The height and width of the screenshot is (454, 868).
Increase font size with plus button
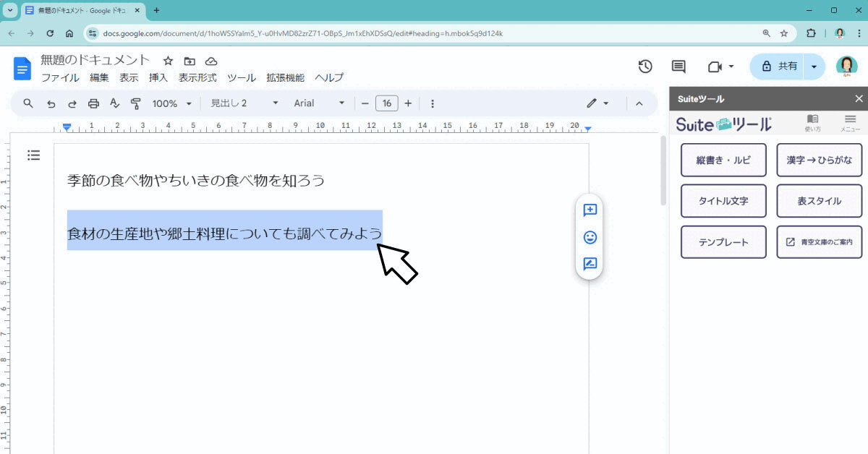(x=408, y=103)
